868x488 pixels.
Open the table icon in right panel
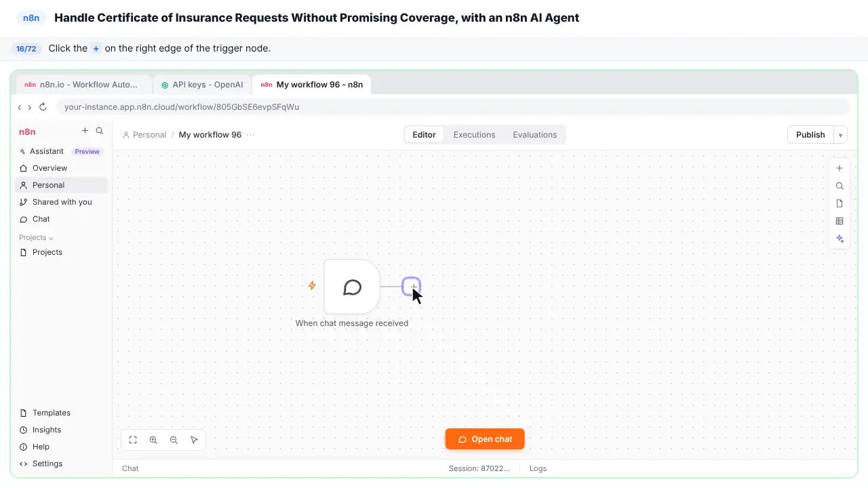840,221
